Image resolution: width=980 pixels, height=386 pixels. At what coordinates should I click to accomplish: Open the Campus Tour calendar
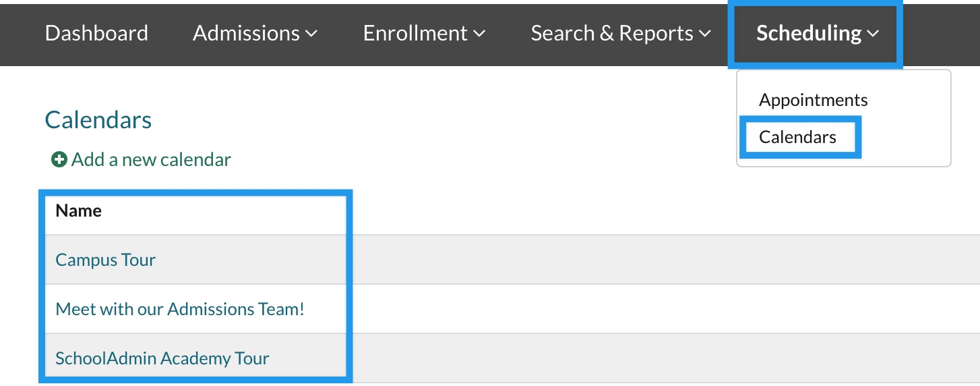click(x=106, y=260)
